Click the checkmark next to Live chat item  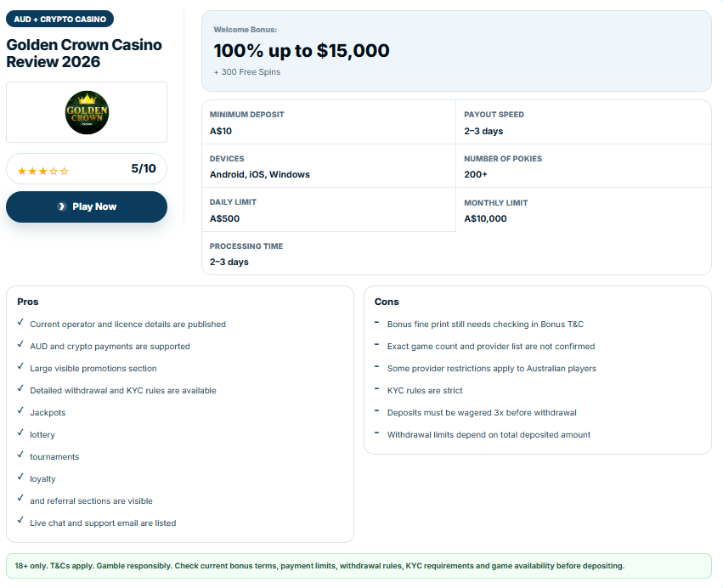pyautogui.click(x=20, y=520)
